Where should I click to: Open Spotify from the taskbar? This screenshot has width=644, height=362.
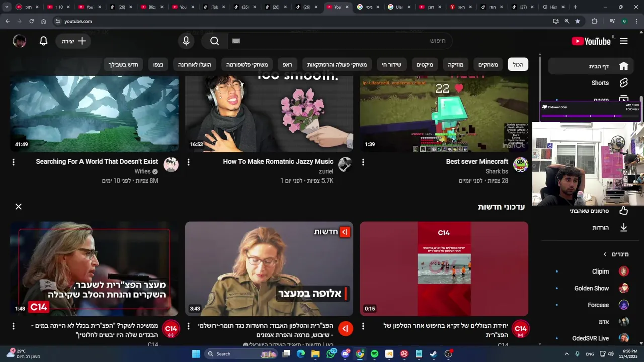click(x=374, y=354)
